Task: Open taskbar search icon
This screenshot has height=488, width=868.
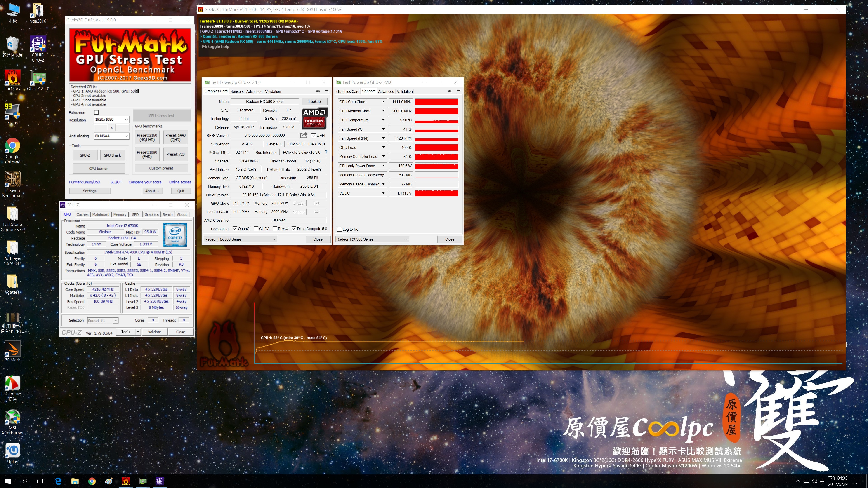Action: 24,481
